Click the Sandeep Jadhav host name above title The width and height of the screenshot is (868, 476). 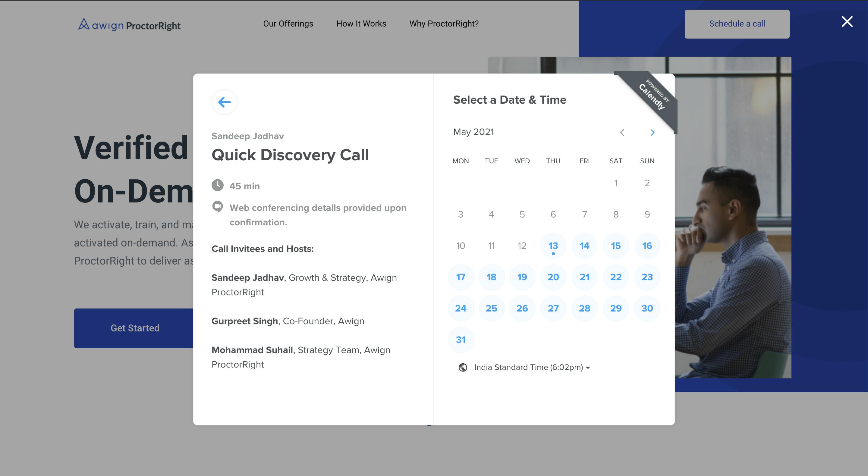point(248,136)
